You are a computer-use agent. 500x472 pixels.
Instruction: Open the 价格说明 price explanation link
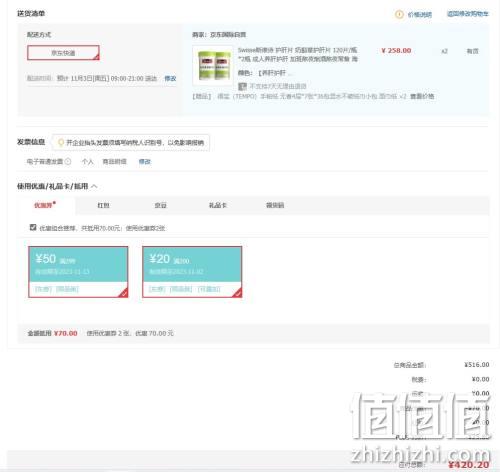(x=420, y=14)
